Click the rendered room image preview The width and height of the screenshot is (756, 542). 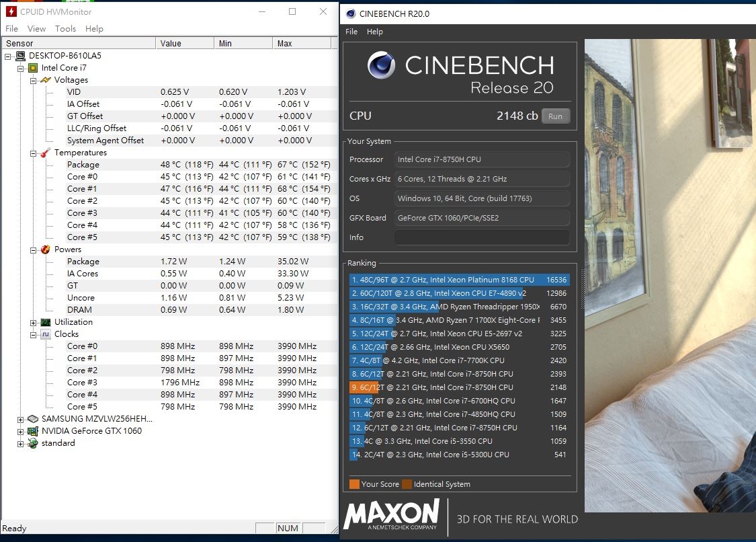point(670,275)
